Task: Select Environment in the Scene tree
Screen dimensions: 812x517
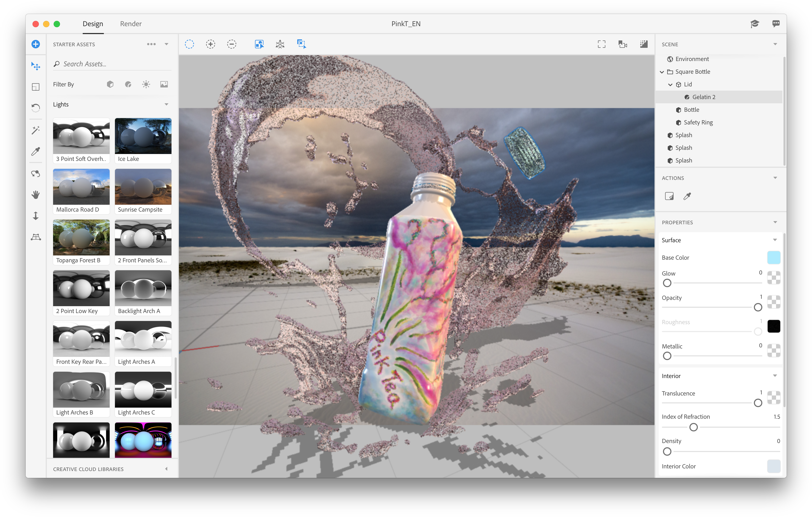Action: (719, 59)
